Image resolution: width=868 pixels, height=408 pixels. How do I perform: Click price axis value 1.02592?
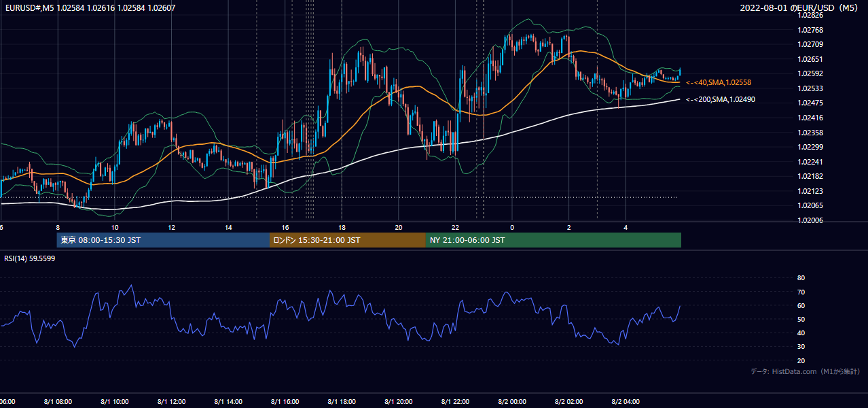click(810, 73)
